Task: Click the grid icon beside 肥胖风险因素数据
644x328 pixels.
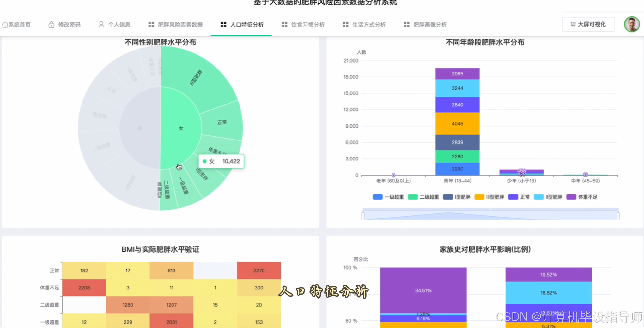Action: coord(151,25)
